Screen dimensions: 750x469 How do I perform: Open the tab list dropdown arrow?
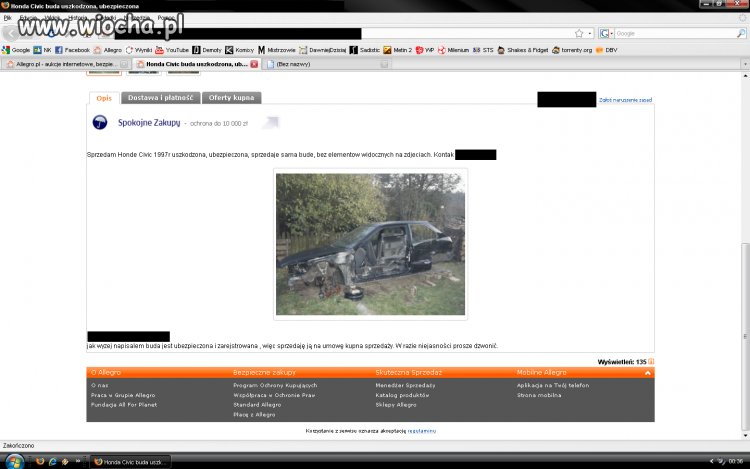pyautogui.click(x=745, y=64)
